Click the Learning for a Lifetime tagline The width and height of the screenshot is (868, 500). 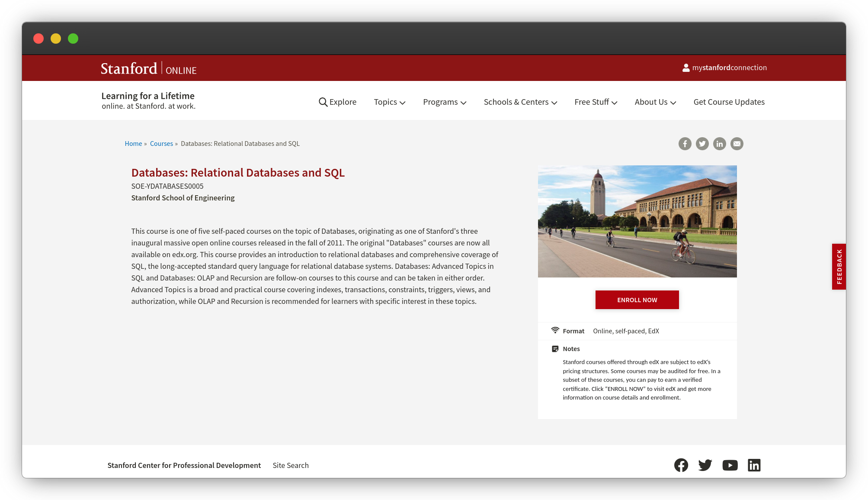point(148,96)
